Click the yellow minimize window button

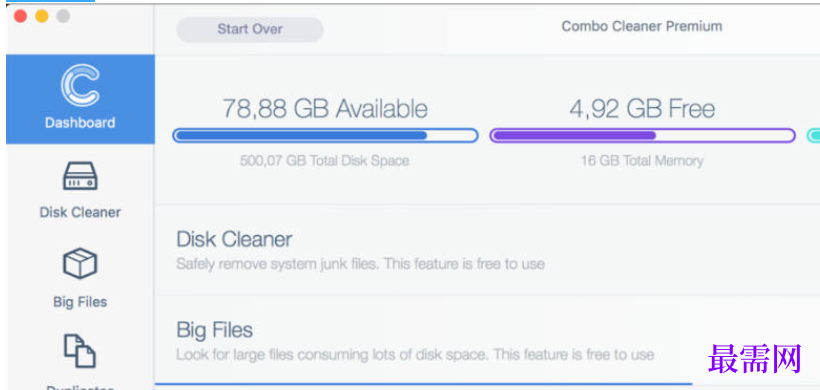pos(42,16)
